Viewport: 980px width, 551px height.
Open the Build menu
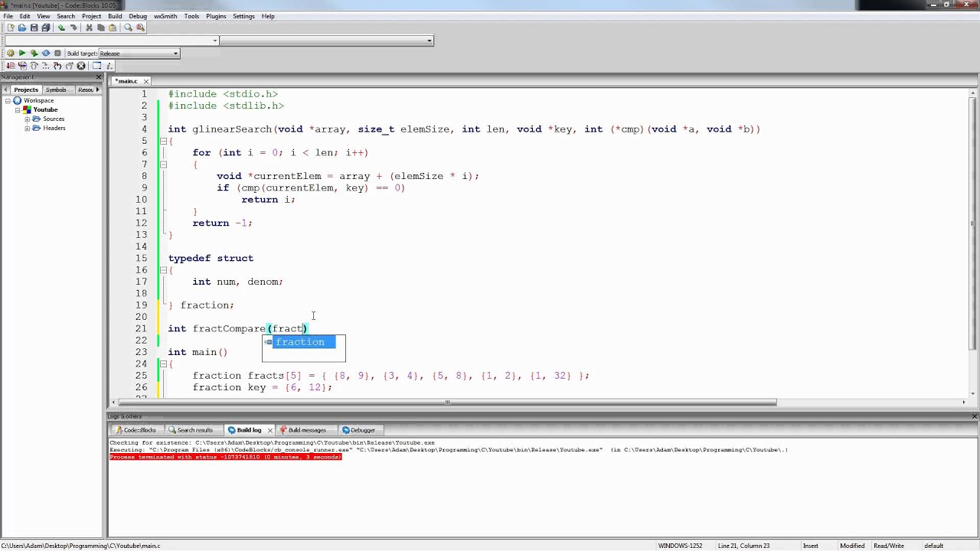[x=115, y=16]
